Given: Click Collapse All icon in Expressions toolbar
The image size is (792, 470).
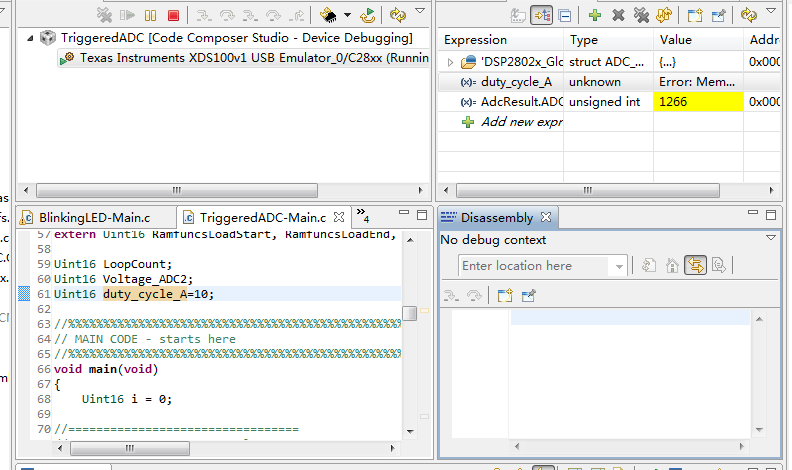Looking at the screenshot, I should pos(565,16).
